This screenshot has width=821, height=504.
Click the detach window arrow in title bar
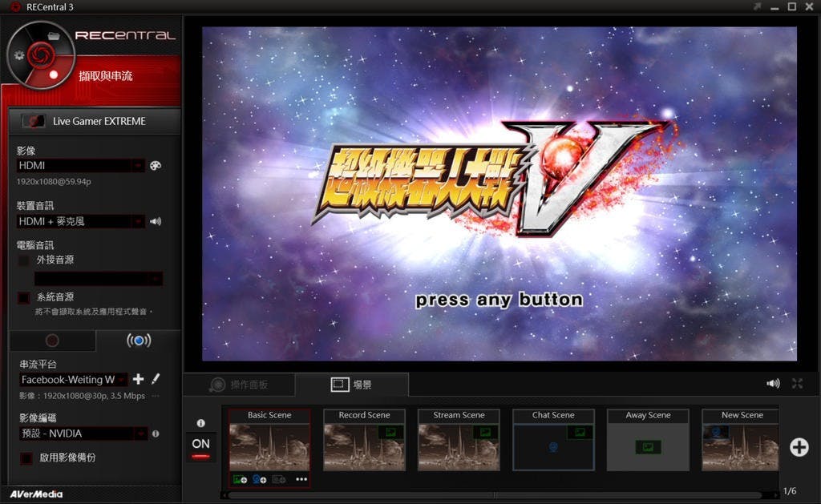[757, 6]
